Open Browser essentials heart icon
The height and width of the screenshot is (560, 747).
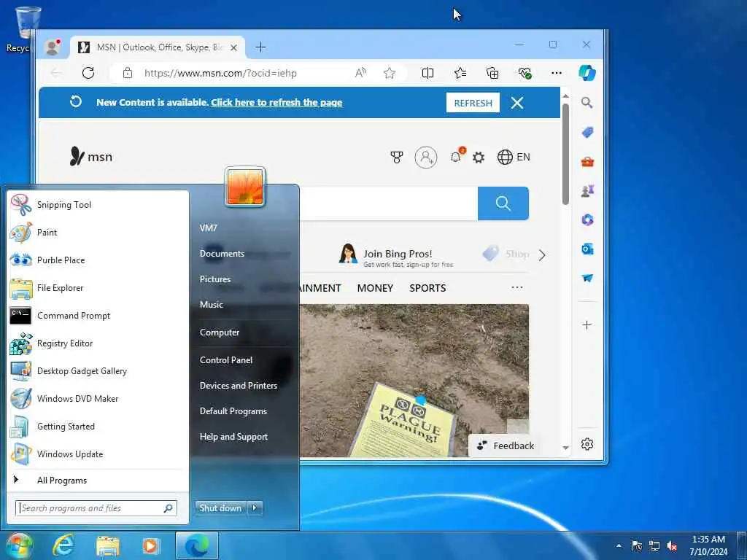tap(525, 73)
